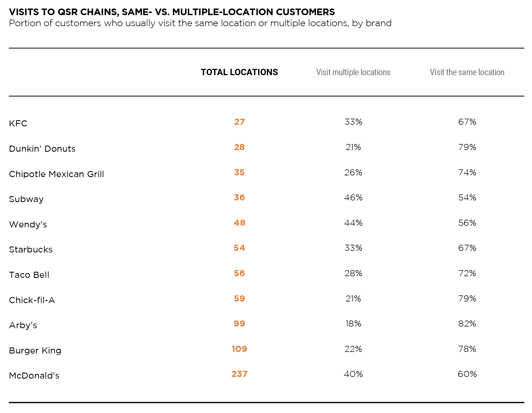Click Subway's 46% multiple locations value
Screen dimensions: 532x413
tap(353, 197)
